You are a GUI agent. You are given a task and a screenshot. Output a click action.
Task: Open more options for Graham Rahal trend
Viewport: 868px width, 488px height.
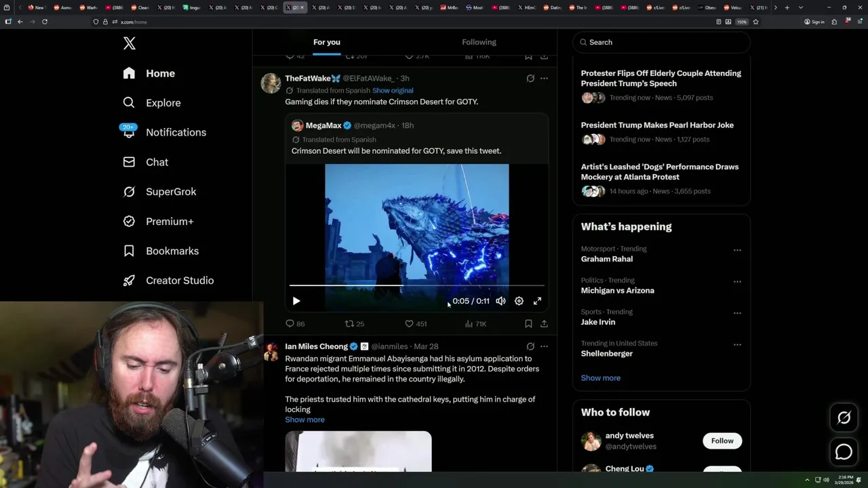737,250
